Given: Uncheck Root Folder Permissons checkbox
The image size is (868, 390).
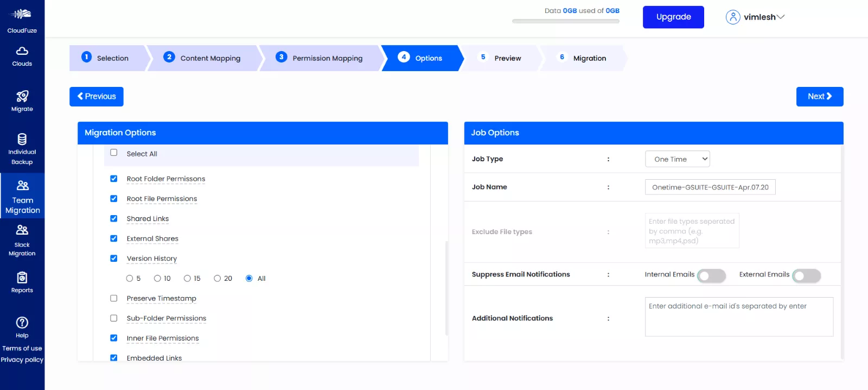Looking at the screenshot, I should (114, 178).
